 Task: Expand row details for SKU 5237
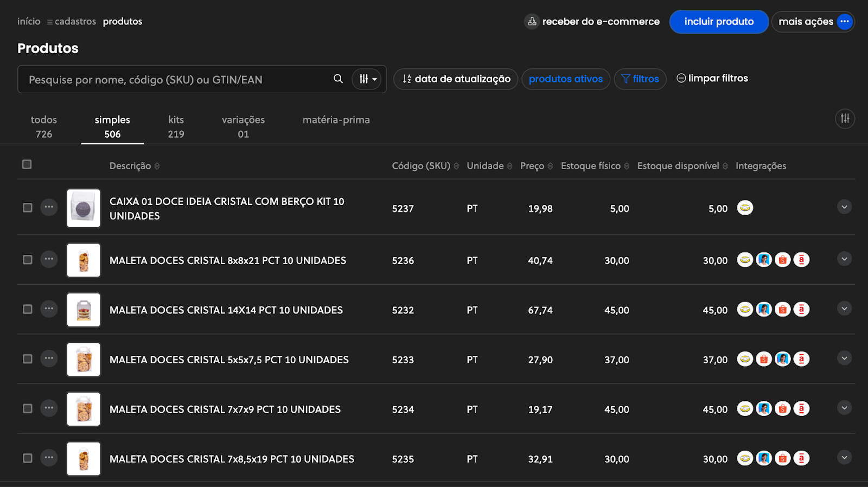click(x=844, y=207)
